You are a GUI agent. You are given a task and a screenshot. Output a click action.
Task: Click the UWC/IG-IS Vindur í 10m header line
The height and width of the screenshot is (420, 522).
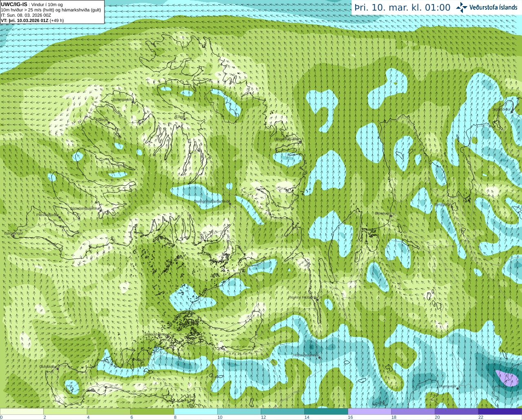(x=32, y=4)
